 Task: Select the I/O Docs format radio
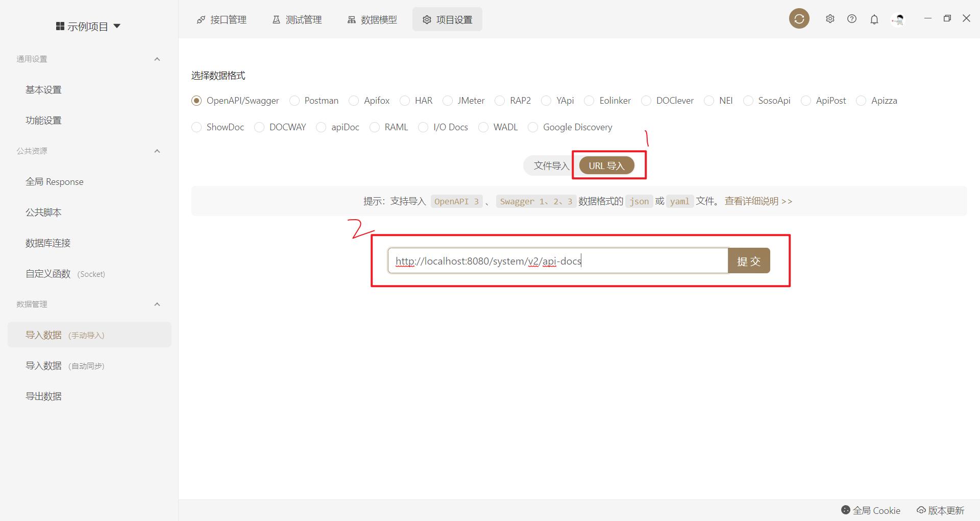click(x=423, y=127)
